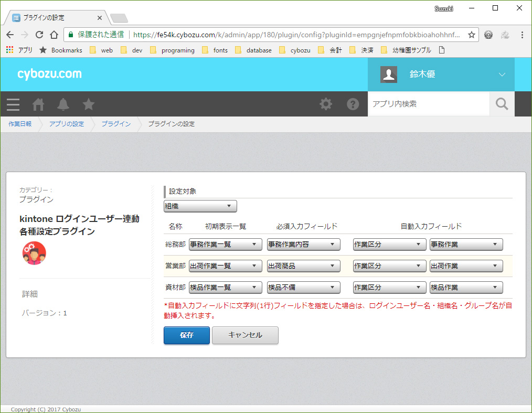Open favorites star icon in toolbar
Viewport: 532px width, 413px height.
click(89, 104)
